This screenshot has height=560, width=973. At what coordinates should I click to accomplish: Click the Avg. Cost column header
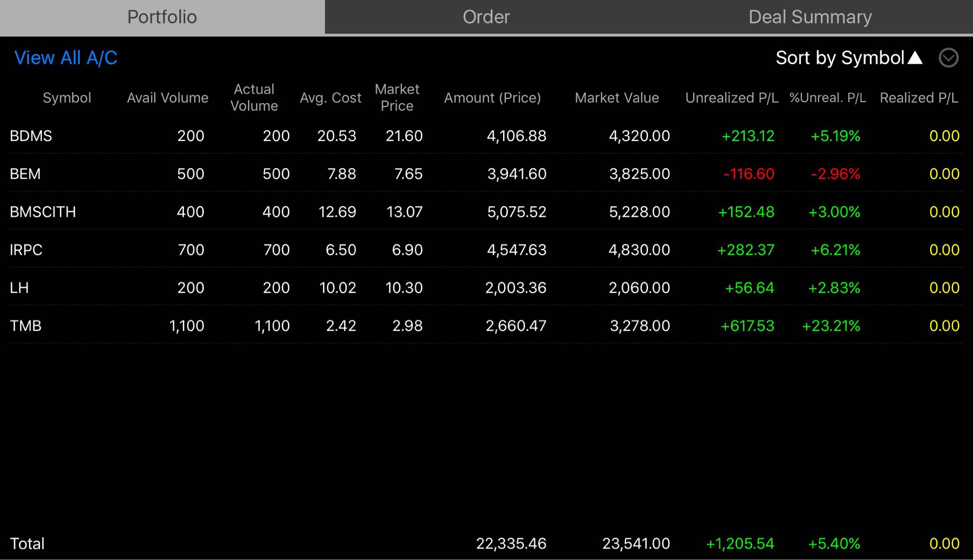click(330, 98)
